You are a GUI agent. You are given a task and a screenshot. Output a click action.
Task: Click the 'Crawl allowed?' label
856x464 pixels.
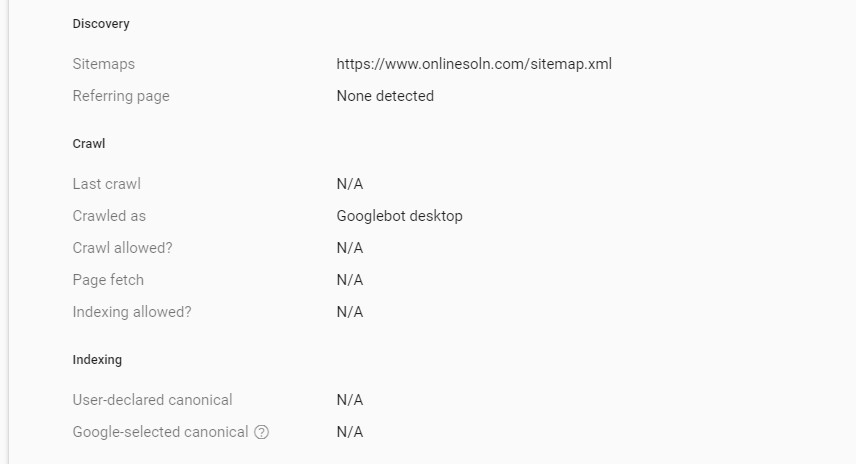[x=122, y=248]
